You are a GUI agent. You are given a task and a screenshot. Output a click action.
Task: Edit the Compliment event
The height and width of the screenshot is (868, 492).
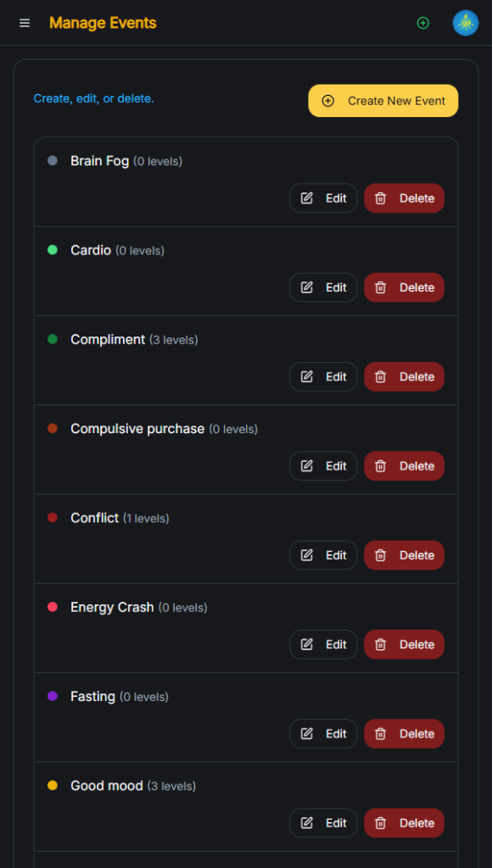pos(323,376)
